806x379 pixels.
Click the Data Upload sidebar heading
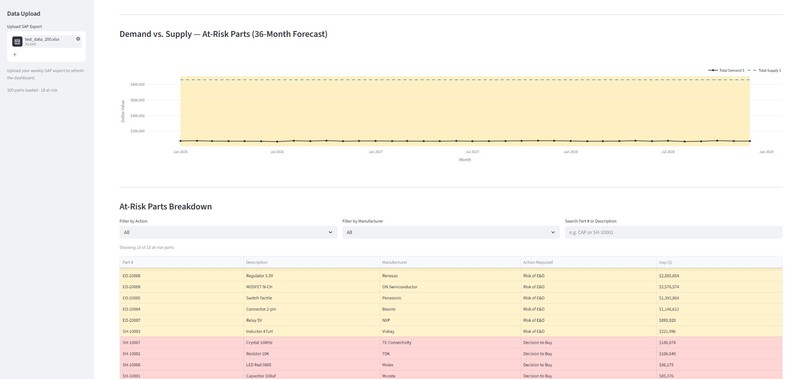pyautogui.click(x=24, y=14)
